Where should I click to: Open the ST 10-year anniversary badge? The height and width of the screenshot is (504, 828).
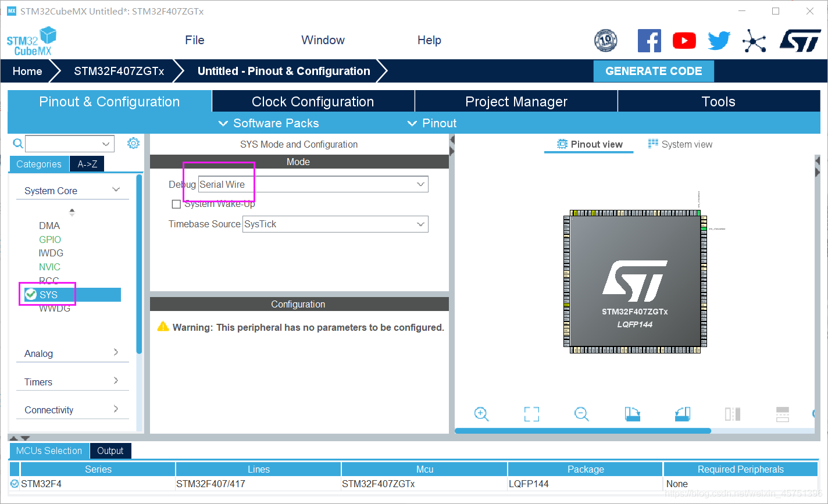(x=605, y=41)
